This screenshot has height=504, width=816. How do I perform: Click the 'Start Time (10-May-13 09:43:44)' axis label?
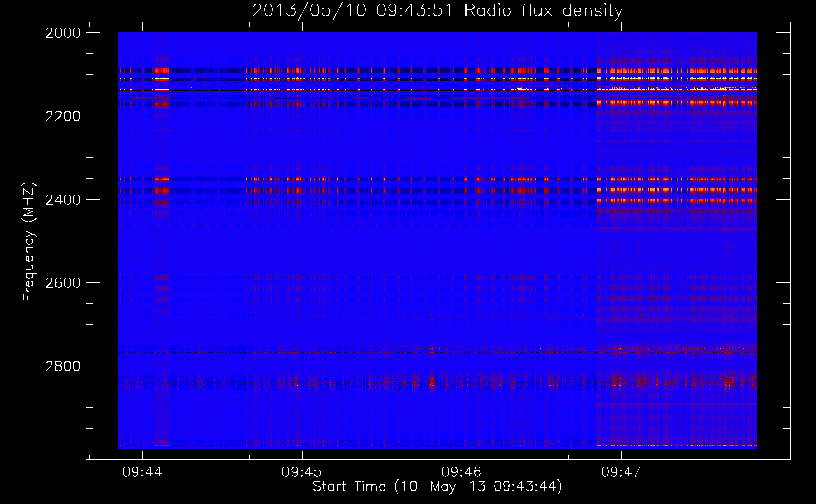tap(437, 487)
